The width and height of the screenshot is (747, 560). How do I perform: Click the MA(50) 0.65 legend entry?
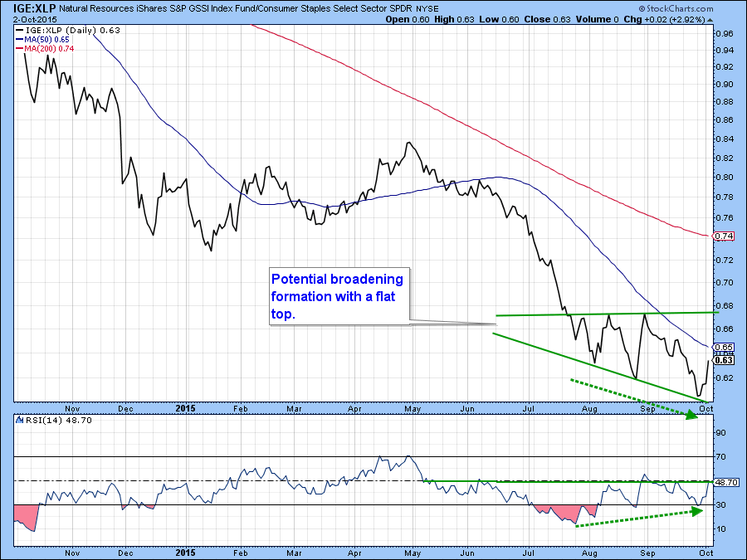[43, 40]
